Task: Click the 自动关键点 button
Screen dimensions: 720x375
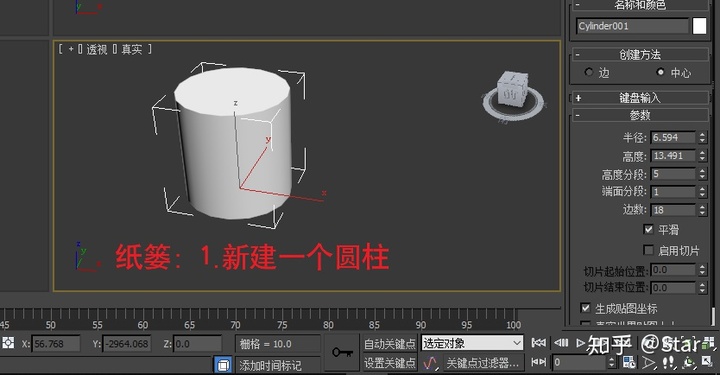Action: point(389,343)
